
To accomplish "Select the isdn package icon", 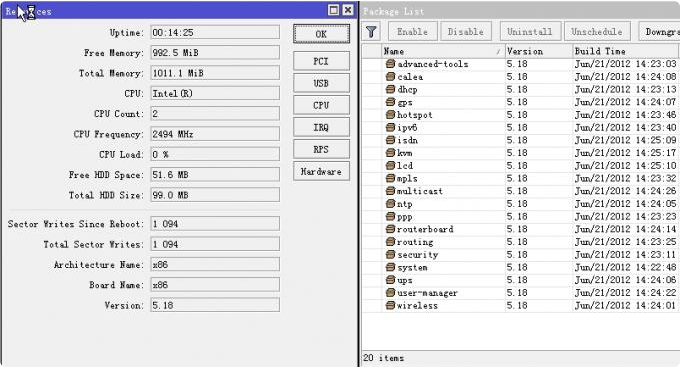I will 390,140.
